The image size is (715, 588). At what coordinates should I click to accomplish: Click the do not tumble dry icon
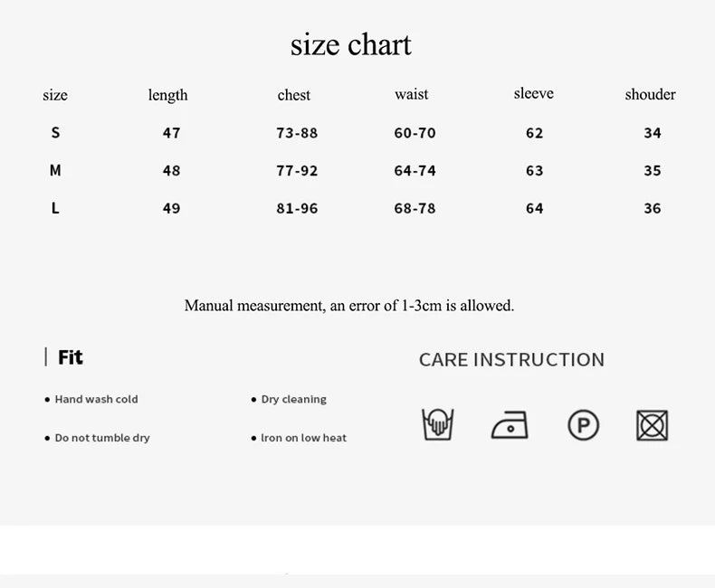652,424
